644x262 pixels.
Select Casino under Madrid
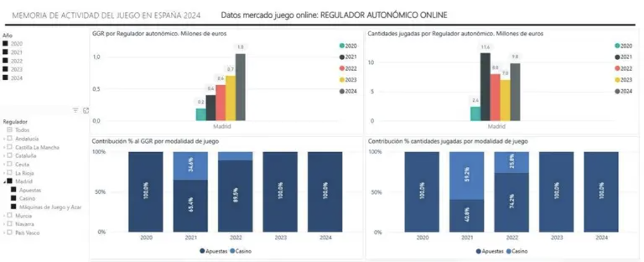point(14,198)
